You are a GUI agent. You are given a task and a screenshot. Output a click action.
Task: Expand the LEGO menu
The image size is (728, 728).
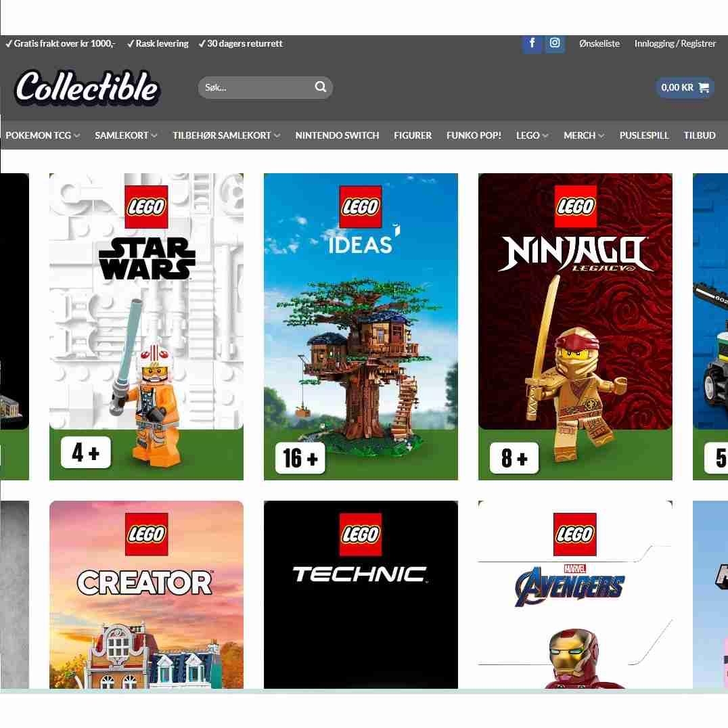coord(532,135)
